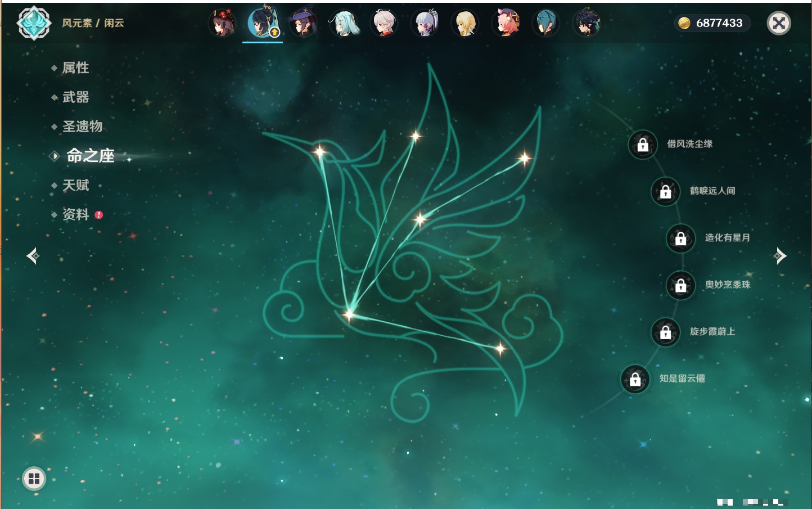The height and width of the screenshot is (509, 812).
Task: Click the lock icon beside 借风洗尘缘
Action: click(x=643, y=145)
